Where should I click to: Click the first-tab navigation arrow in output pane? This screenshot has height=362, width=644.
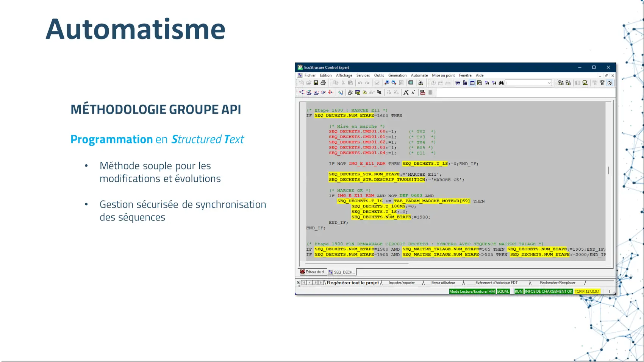[x=304, y=283]
